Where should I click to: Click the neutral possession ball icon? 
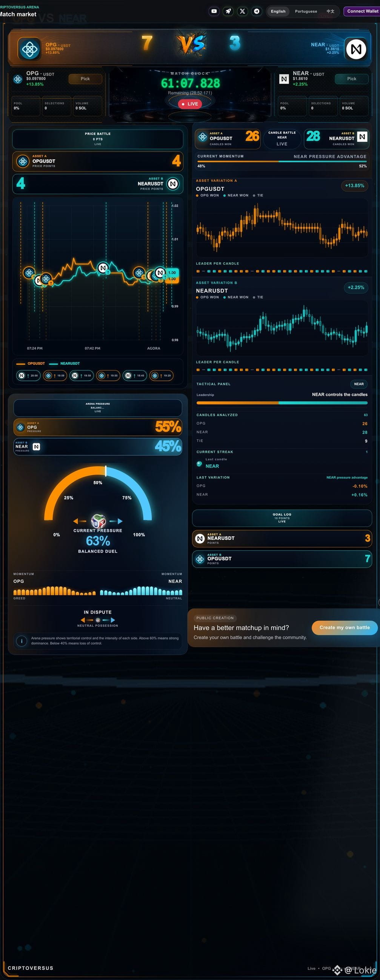click(98, 620)
